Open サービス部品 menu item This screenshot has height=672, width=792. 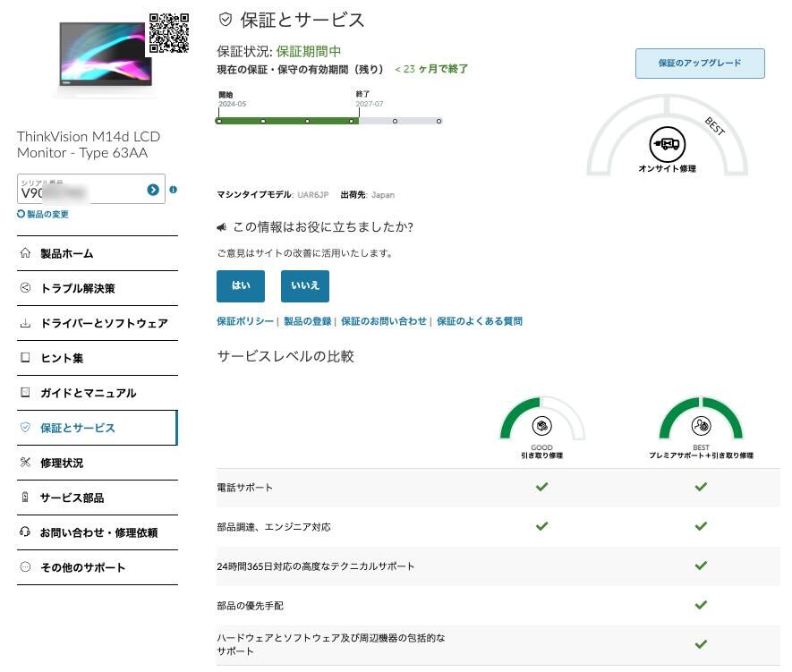tap(98, 498)
